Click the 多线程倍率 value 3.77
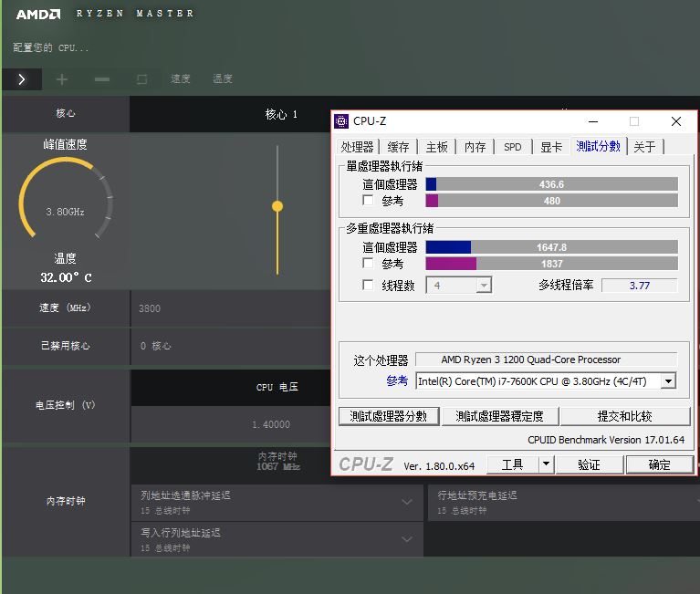This screenshot has width=700, height=594. pos(639,286)
